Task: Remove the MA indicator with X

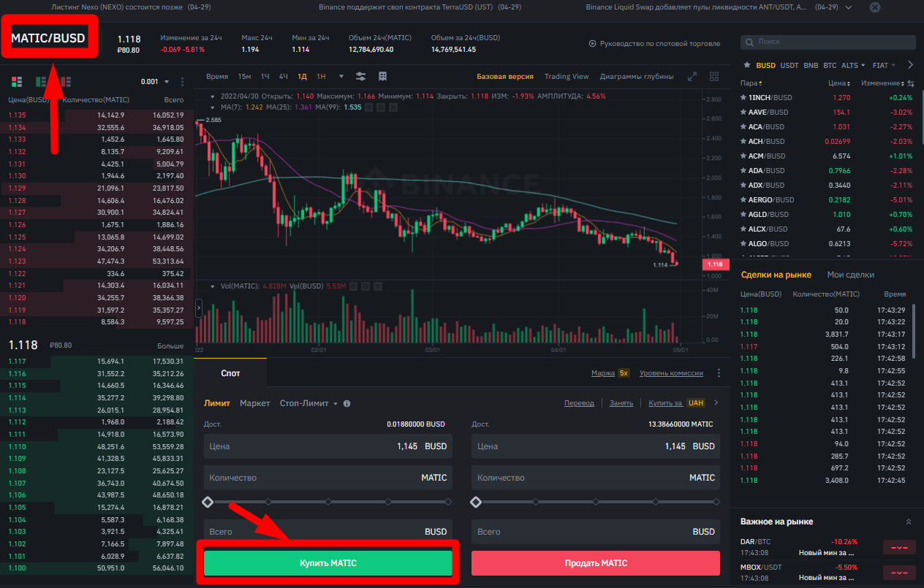Action: (x=393, y=107)
